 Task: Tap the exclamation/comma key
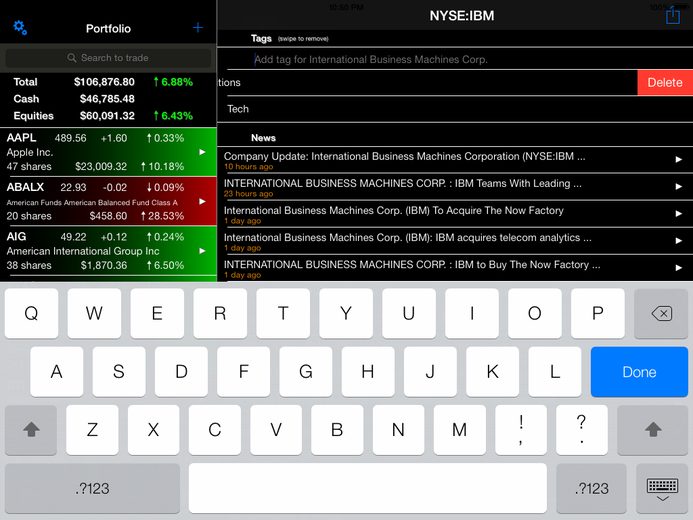click(x=521, y=429)
